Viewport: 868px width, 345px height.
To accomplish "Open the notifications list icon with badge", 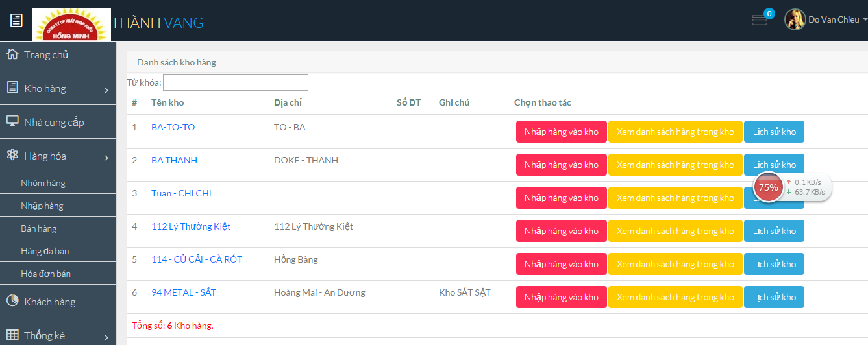I will pyautogui.click(x=759, y=20).
